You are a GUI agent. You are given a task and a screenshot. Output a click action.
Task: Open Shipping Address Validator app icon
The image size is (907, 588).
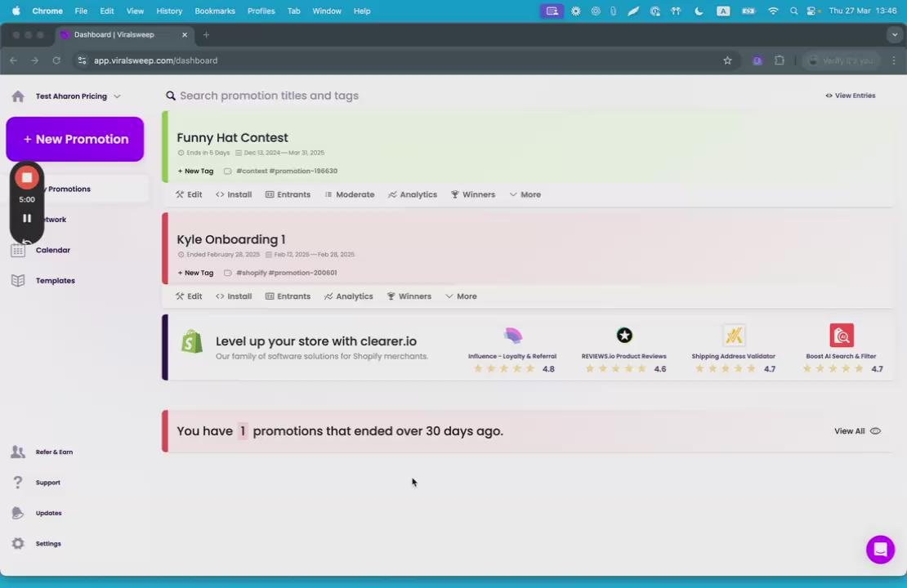click(x=734, y=336)
